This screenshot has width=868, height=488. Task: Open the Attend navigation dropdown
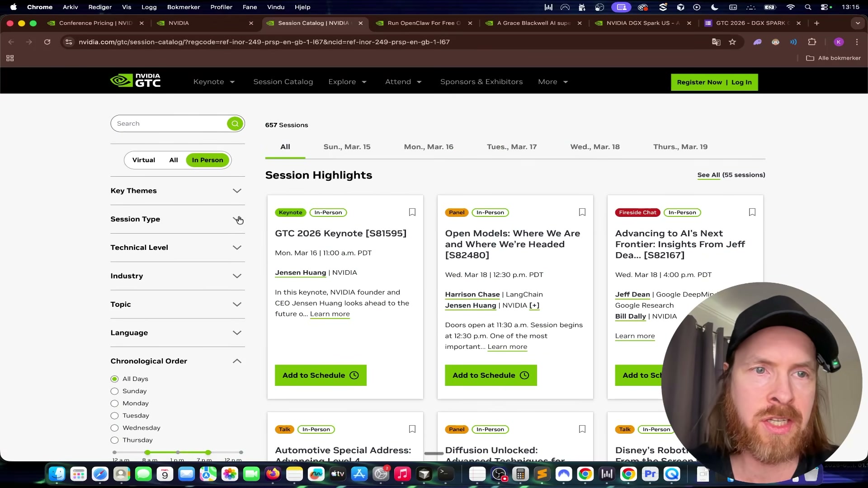click(403, 82)
